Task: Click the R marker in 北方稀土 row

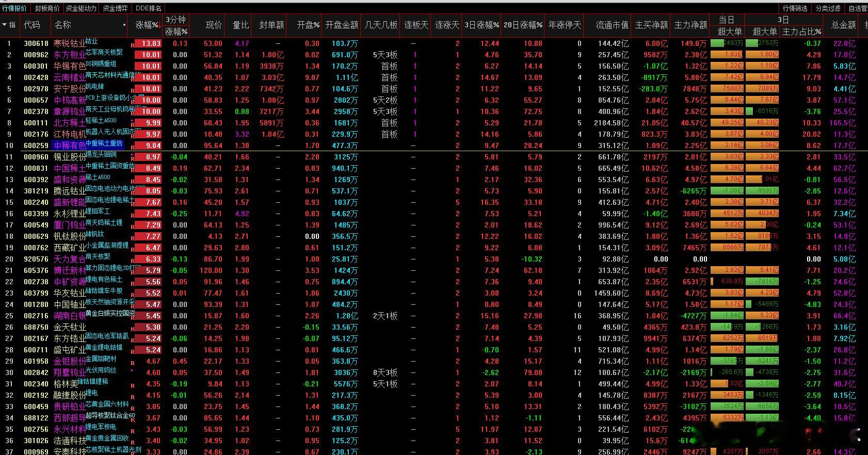Action: (x=133, y=125)
